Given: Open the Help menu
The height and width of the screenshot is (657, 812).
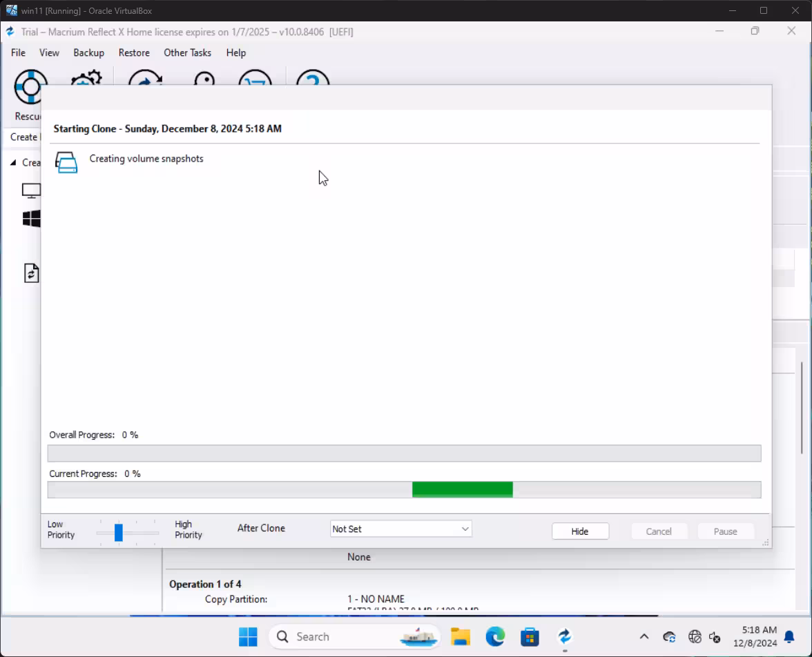Looking at the screenshot, I should click(x=235, y=53).
